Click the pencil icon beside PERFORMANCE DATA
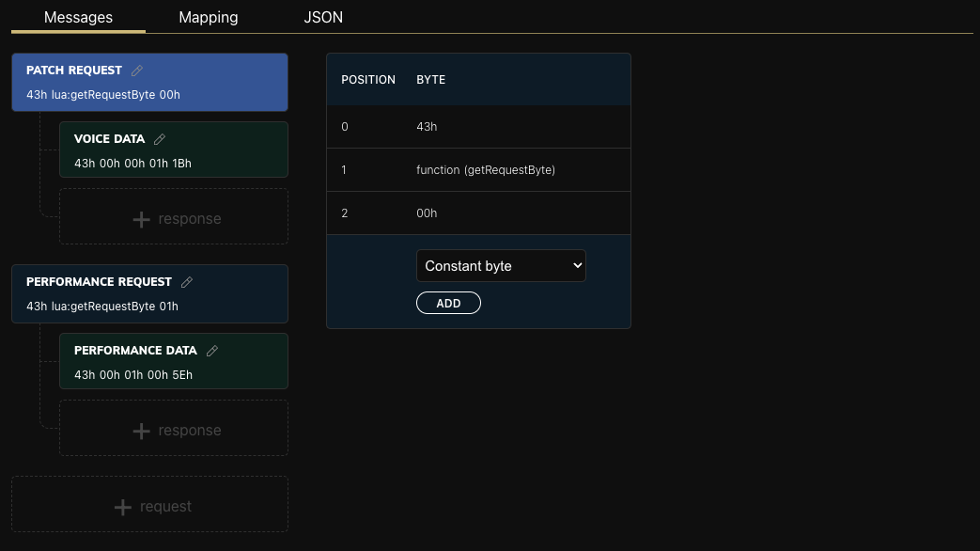This screenshot has height=551, width=980. [211, 350]
